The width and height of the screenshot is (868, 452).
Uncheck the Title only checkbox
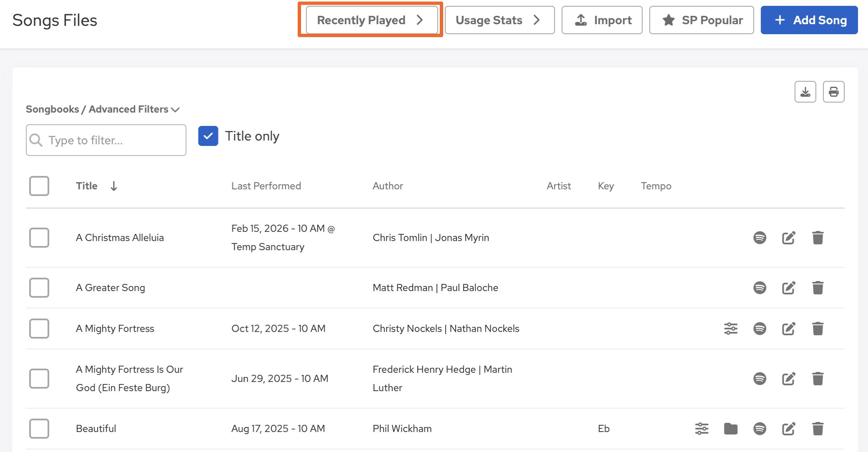[x=208, y=136]
